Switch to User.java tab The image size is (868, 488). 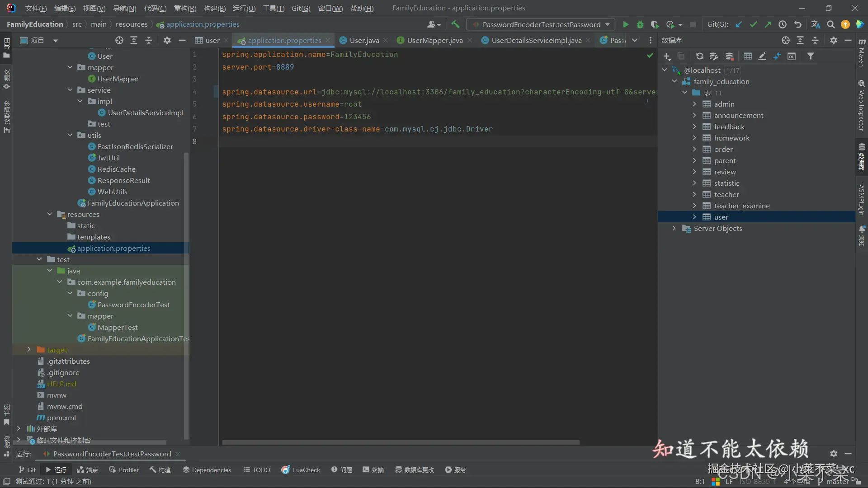pos(364,40)
